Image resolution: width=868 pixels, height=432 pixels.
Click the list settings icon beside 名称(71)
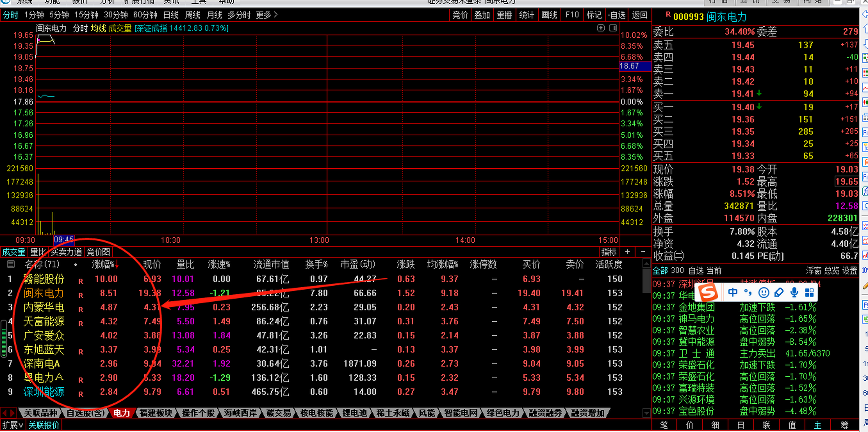pos(11,264)
